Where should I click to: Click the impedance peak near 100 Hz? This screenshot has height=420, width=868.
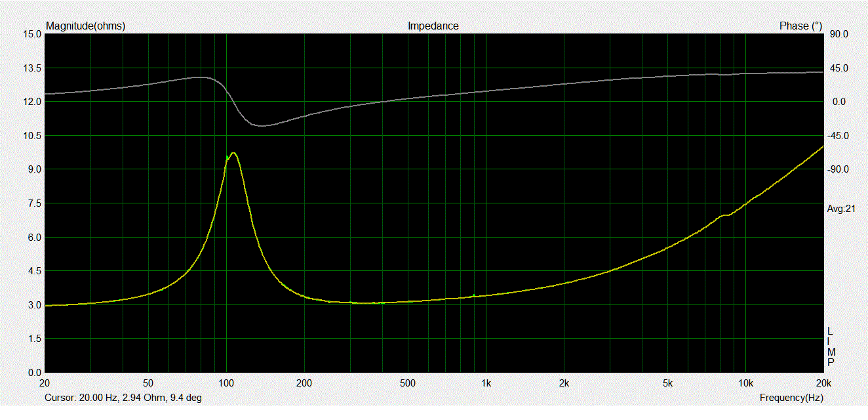tap(233, 153)
